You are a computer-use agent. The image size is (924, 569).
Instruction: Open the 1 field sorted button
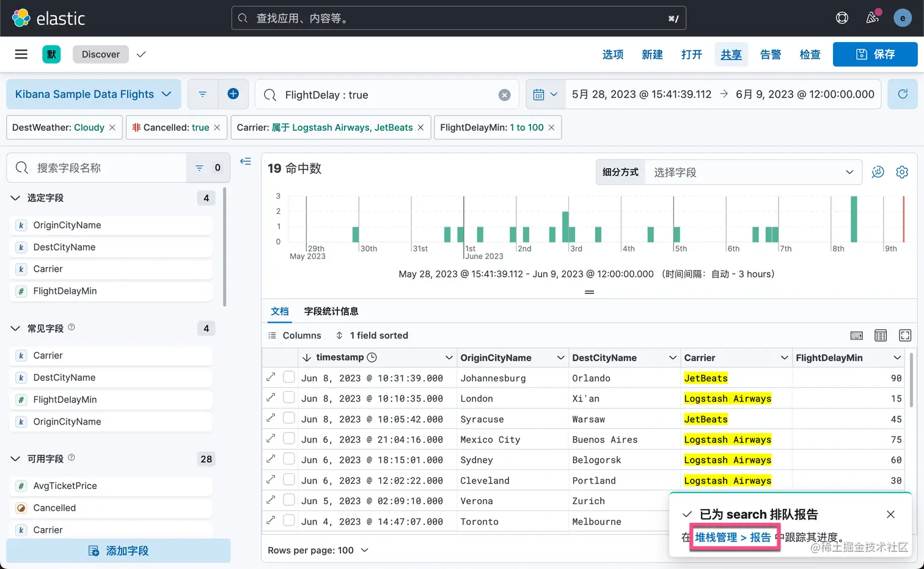372,336
